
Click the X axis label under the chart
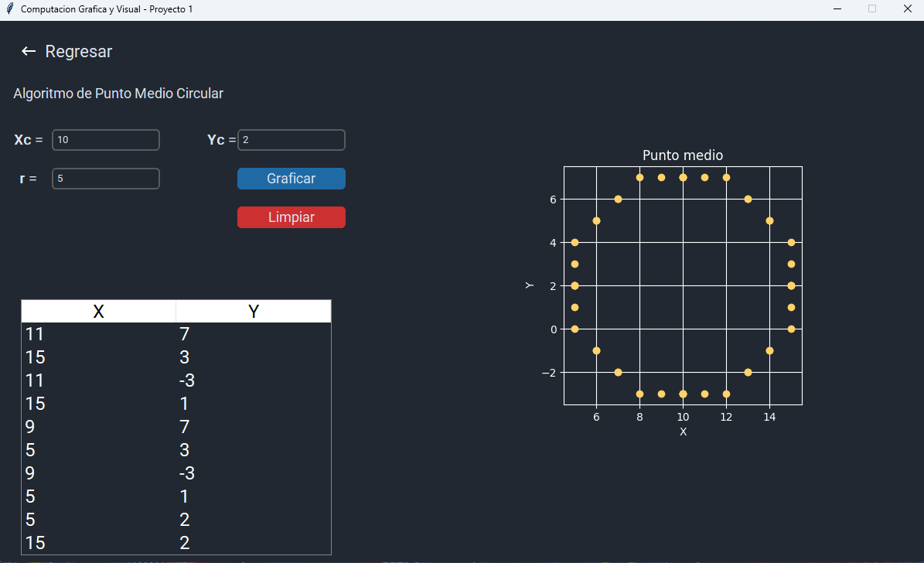click(x=683, y=432)
